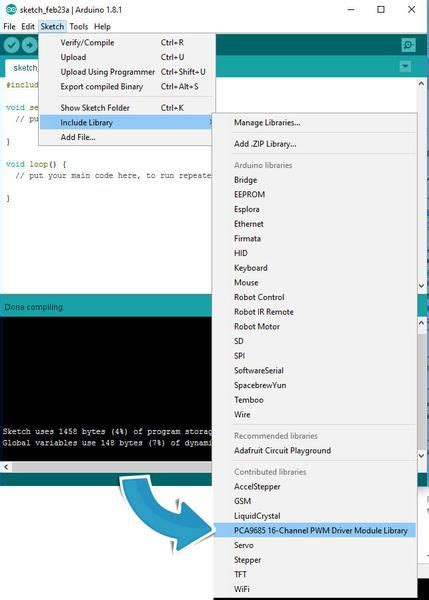Screen dimensions: 429x600
Task: Choose Add File... entry
Action: tap(126, 137)
